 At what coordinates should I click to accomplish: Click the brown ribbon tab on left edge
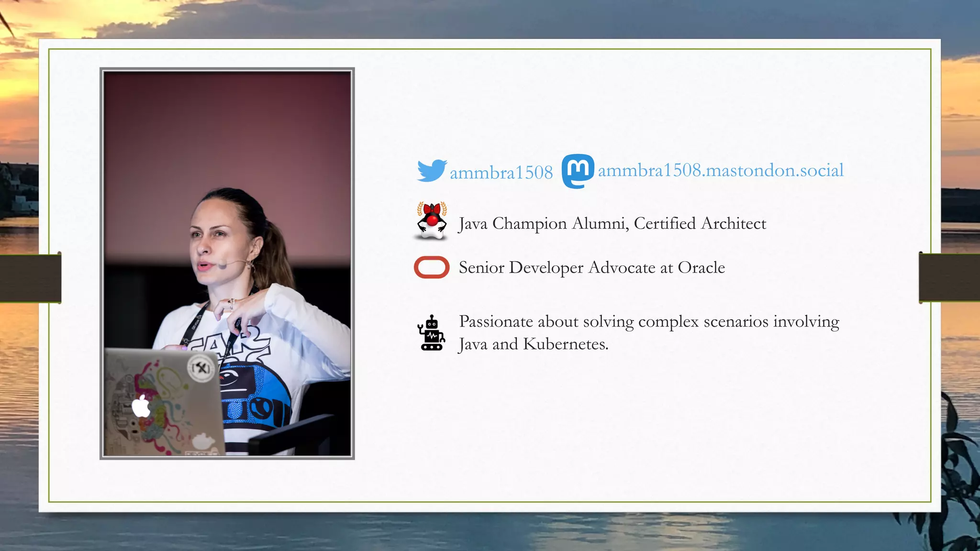coord(30,278)
